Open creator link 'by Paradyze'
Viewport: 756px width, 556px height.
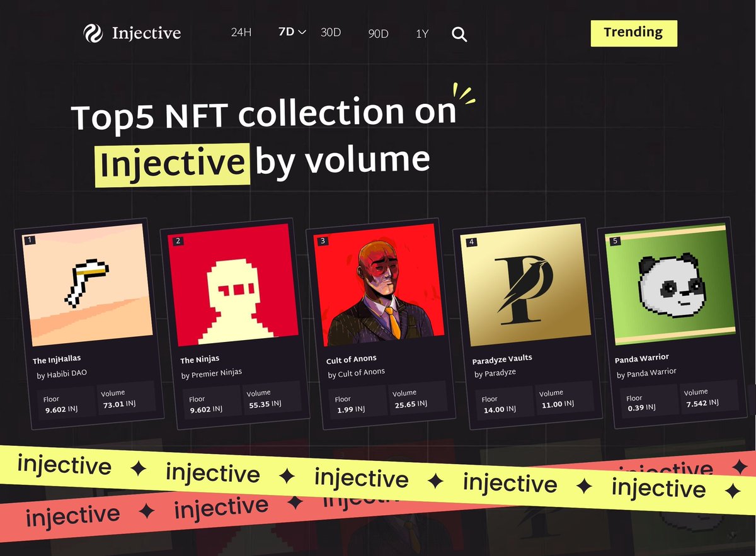tap(495, 373)
